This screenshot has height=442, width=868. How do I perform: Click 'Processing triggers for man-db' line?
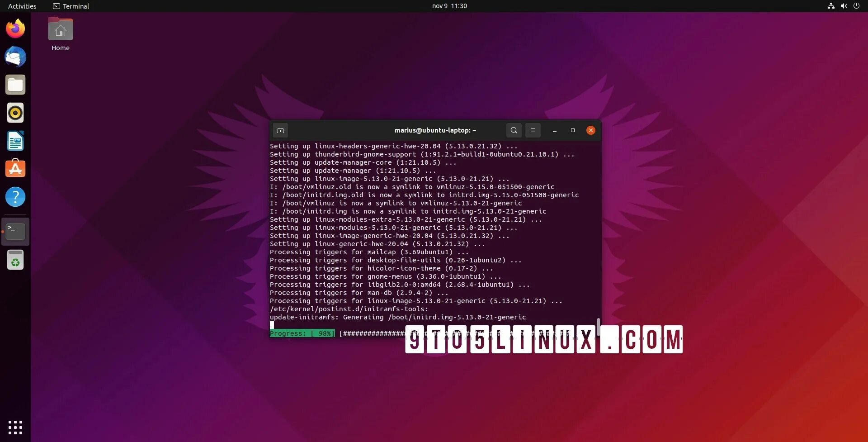coord(359,293)
